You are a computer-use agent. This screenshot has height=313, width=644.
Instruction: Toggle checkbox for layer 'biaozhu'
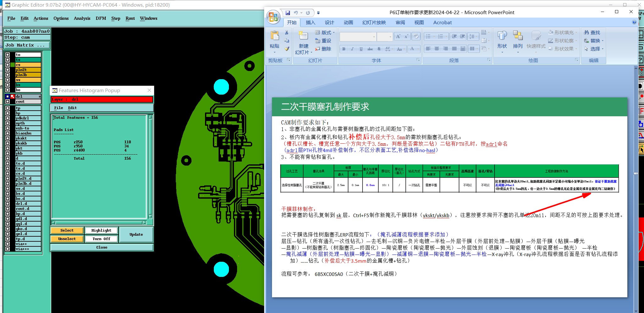tap(8, 133)
